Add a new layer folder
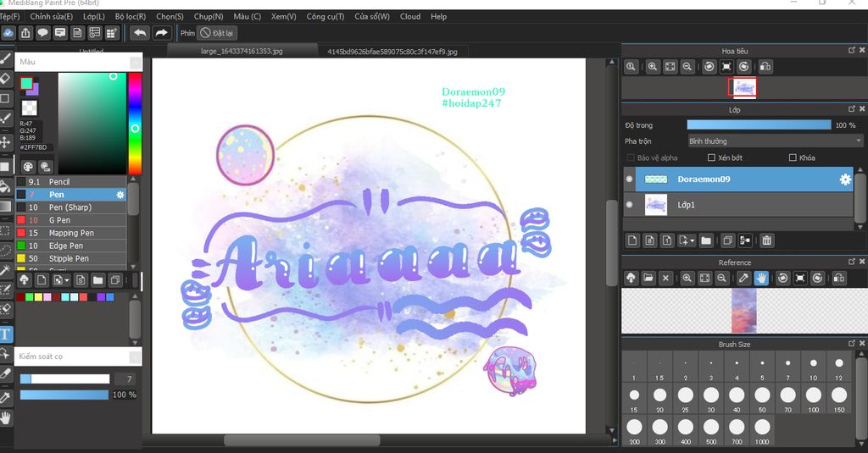This screenshot has width=868, height=453. pyautogui.click(x=706, y=240)
